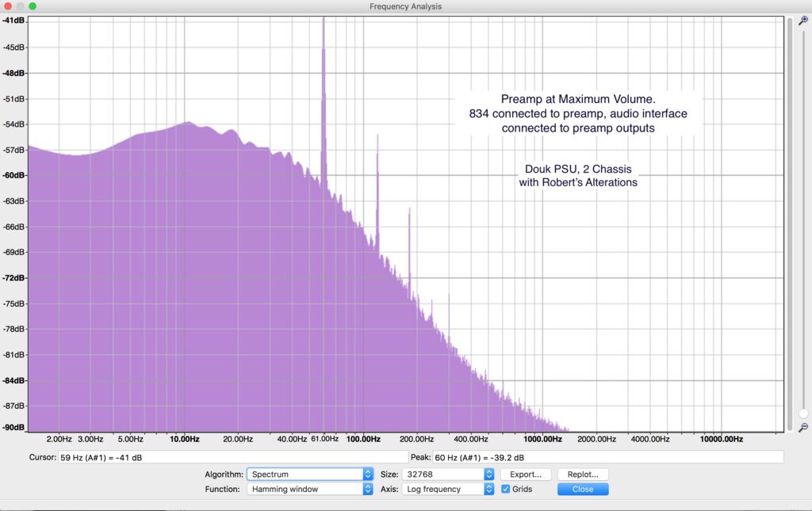
Task: Click the -48dB level label
Action: pos(13,73)
